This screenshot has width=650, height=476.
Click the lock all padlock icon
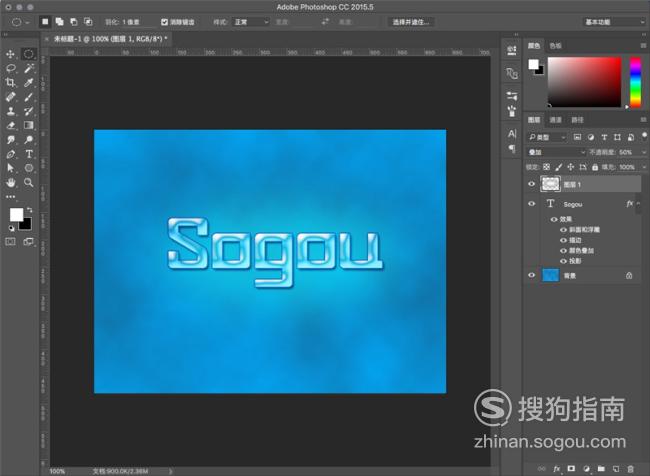click(x=595, y=167)
